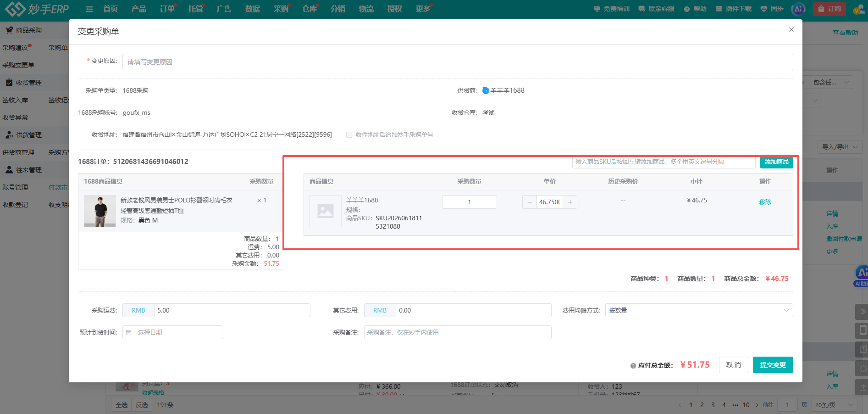Click the plus icon to increase unit price

[570, 202]
